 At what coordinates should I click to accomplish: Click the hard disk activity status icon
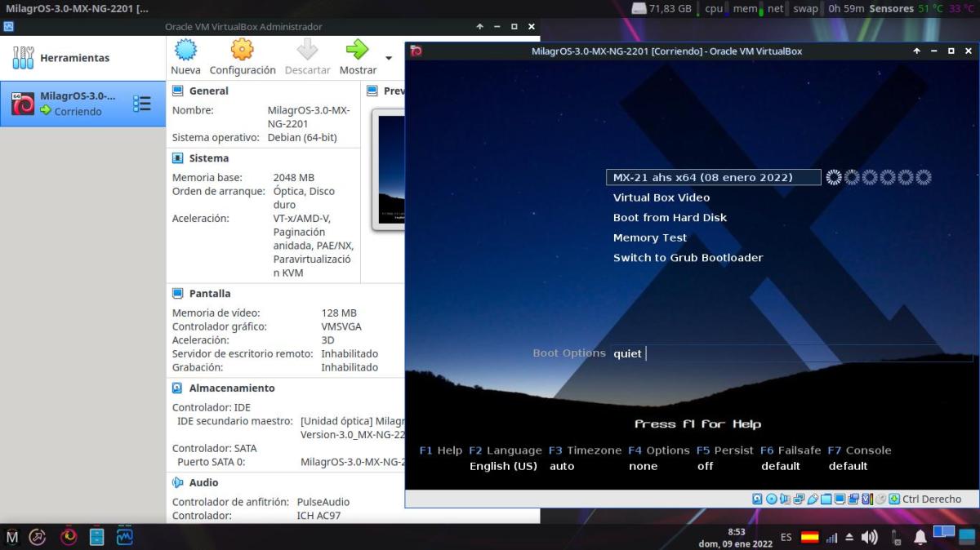758,499
